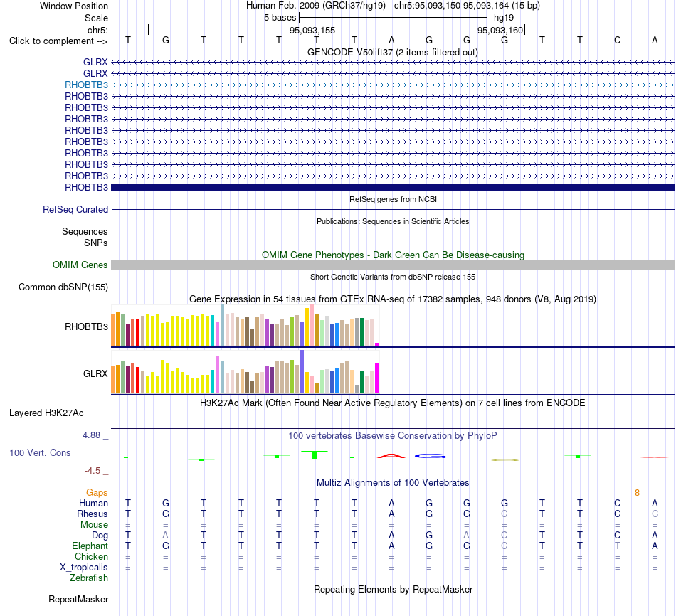Click the 4.88 PhyloP upper scale value

(x=91, y=435)
